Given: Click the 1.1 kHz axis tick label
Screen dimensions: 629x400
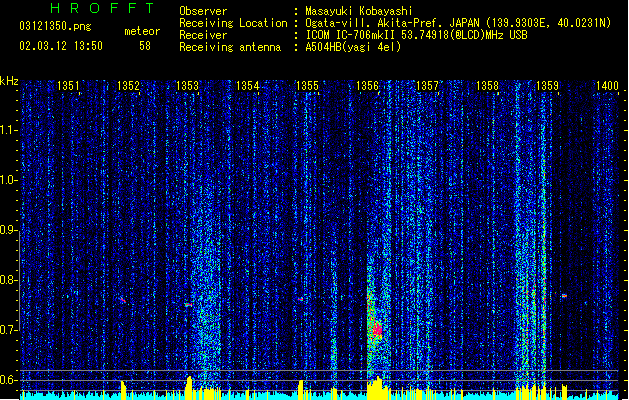Looking at the screenshot, I should [8, 130].
